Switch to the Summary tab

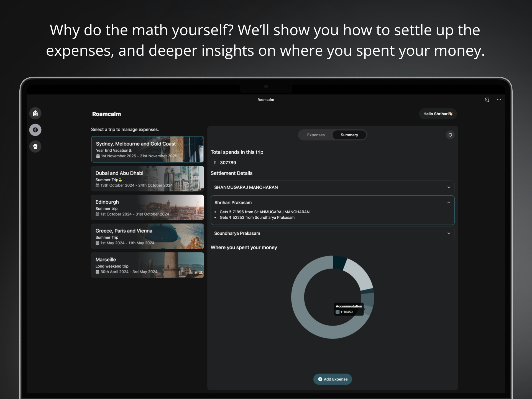coord(349,135)
